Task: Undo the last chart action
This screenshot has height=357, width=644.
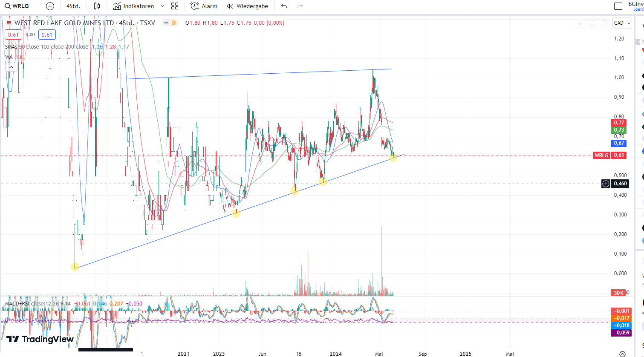Action: click(x=284, y=6)
